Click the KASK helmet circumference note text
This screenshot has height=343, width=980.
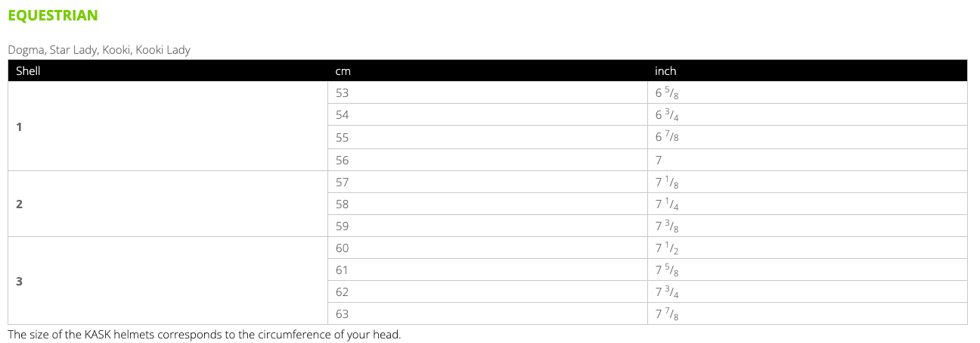204,334
